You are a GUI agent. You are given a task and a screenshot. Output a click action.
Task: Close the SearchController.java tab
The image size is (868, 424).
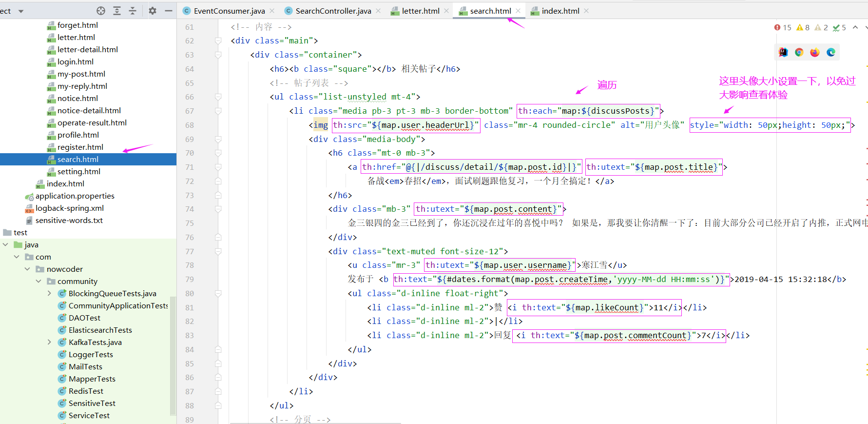[x=378, y=11]
